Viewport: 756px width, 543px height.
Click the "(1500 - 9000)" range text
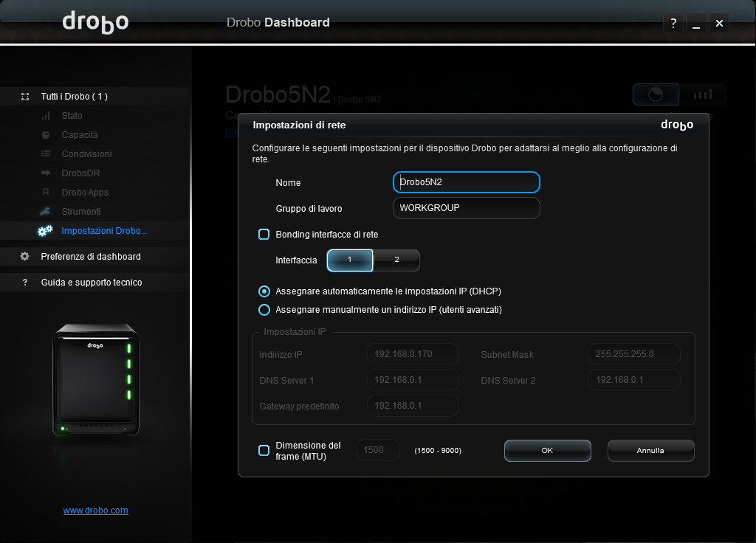pyautogui.click(x=438, y=451)
